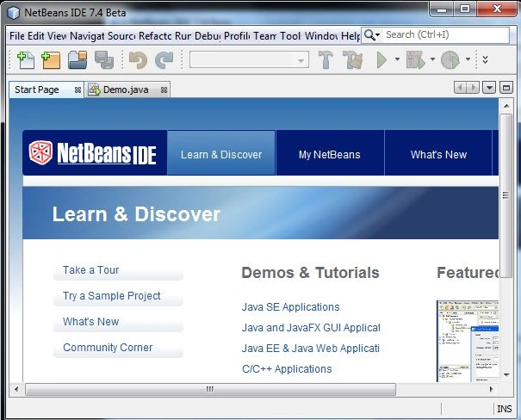Click the Community Corner link
Image resolution: width=521 pixels, height=420 pixels.
tap(108, 348)
